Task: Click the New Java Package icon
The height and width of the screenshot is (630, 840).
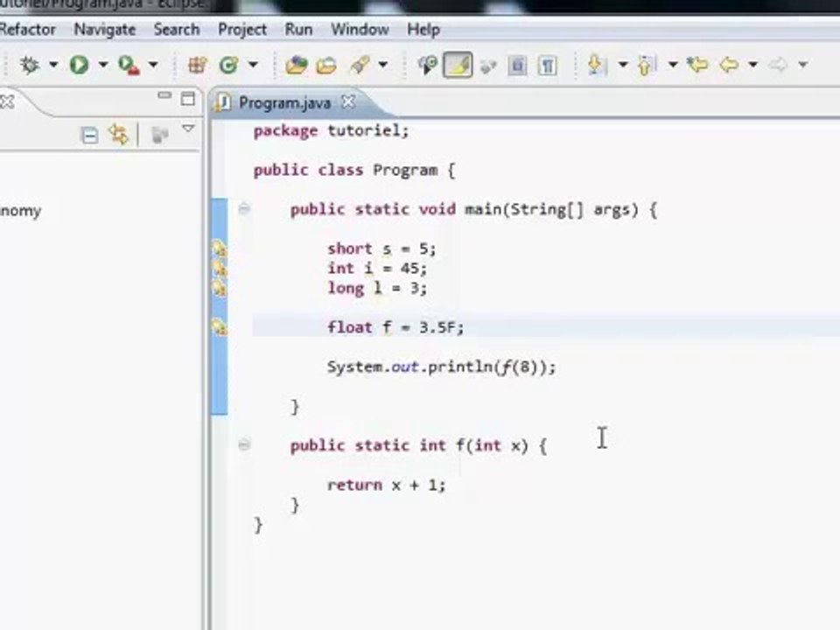Action: coord(197,65)
